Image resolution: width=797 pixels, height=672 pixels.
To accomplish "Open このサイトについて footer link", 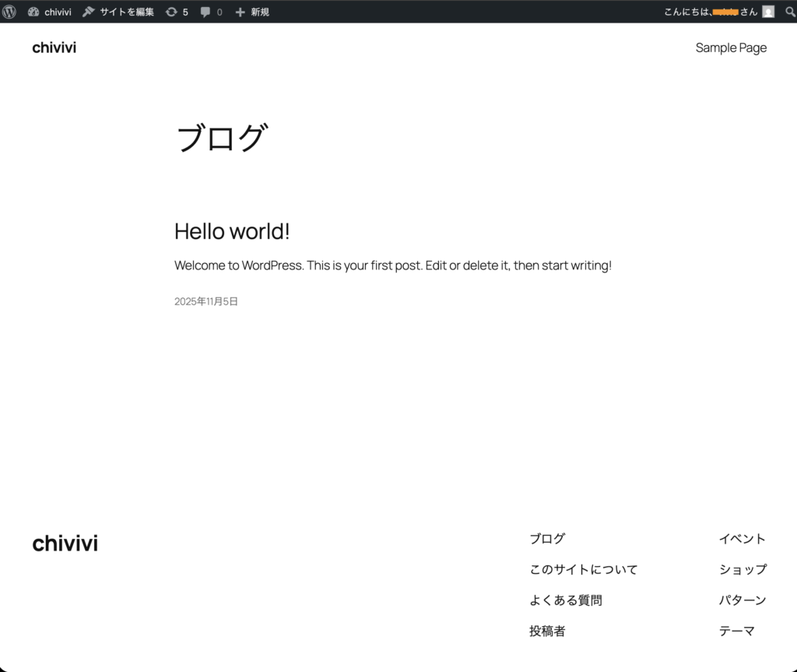I will 583,569.
